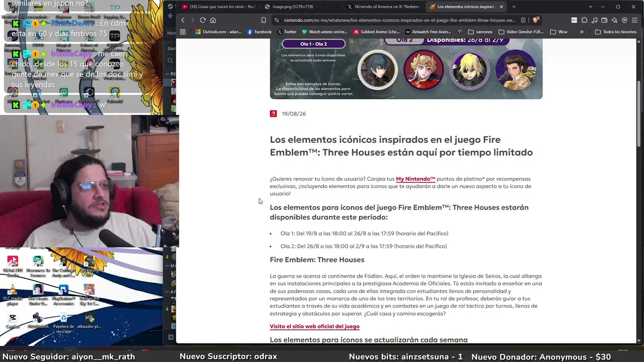Open the apps grid in bookmarks bar
Image resolution: width=644 pixels, height=362 pixels.
pyautogui.click(x=183, y=32)
